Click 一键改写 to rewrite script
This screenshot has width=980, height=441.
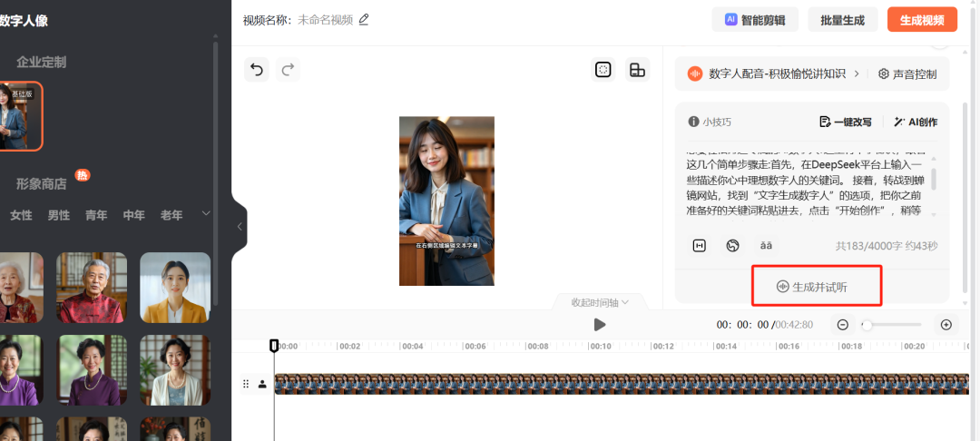tap(845, 122)
